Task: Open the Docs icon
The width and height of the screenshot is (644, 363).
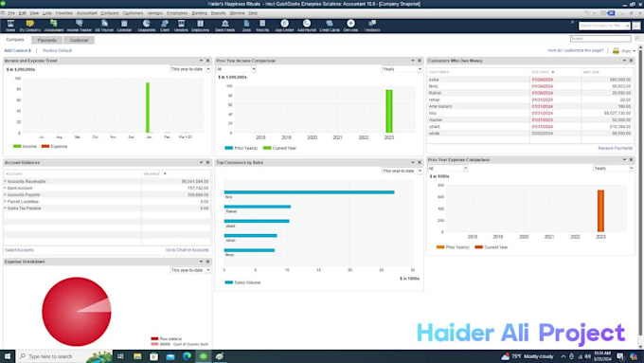Action: [x=246, y=26]
